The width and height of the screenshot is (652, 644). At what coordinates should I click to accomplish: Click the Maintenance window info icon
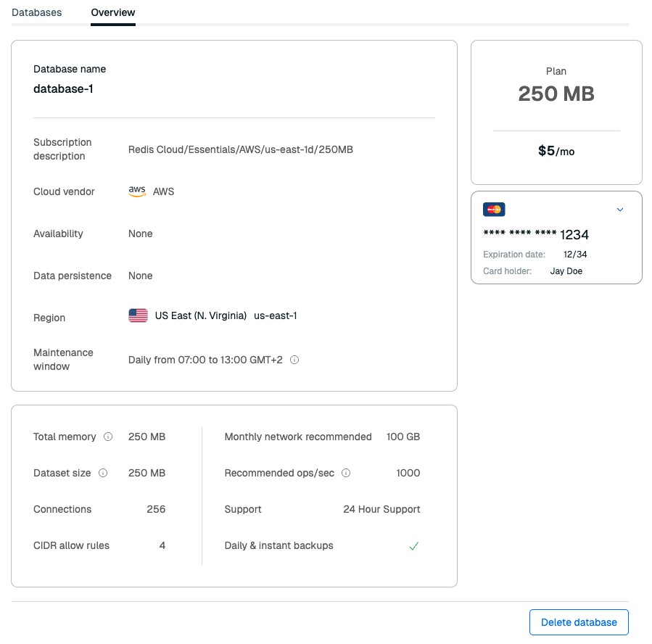[x=295, y=360]
